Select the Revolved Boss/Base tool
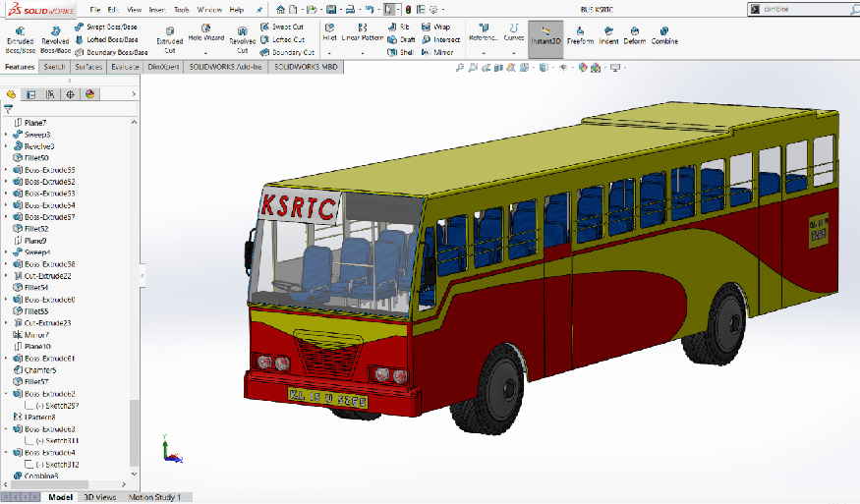This screenshot has width=860, height=504. point(55,40)
